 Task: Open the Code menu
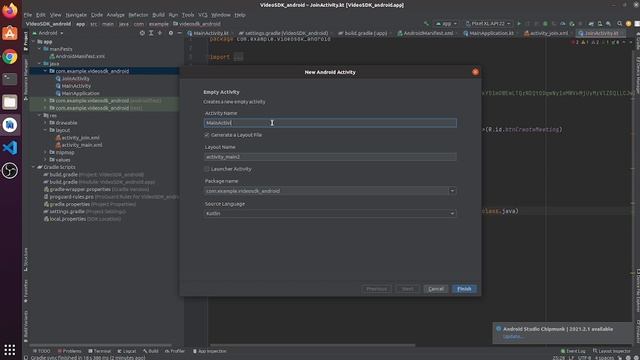[97, 15]
